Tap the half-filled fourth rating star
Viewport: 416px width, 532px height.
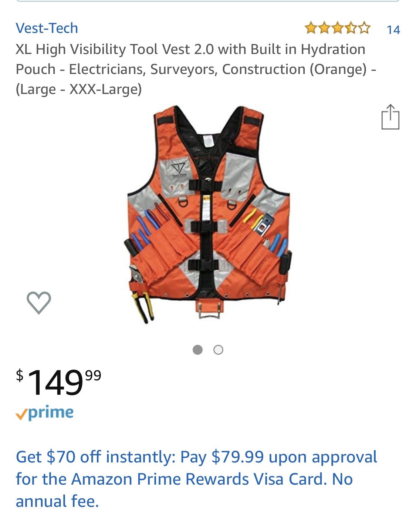point(351,28)
